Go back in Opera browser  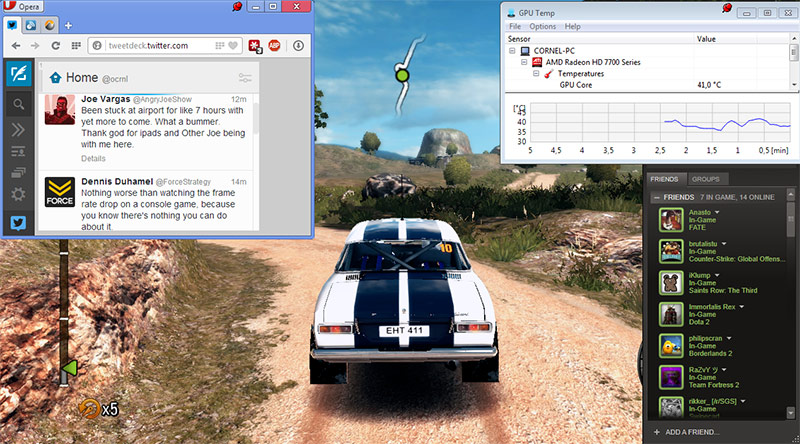click(x=16, y=45)
